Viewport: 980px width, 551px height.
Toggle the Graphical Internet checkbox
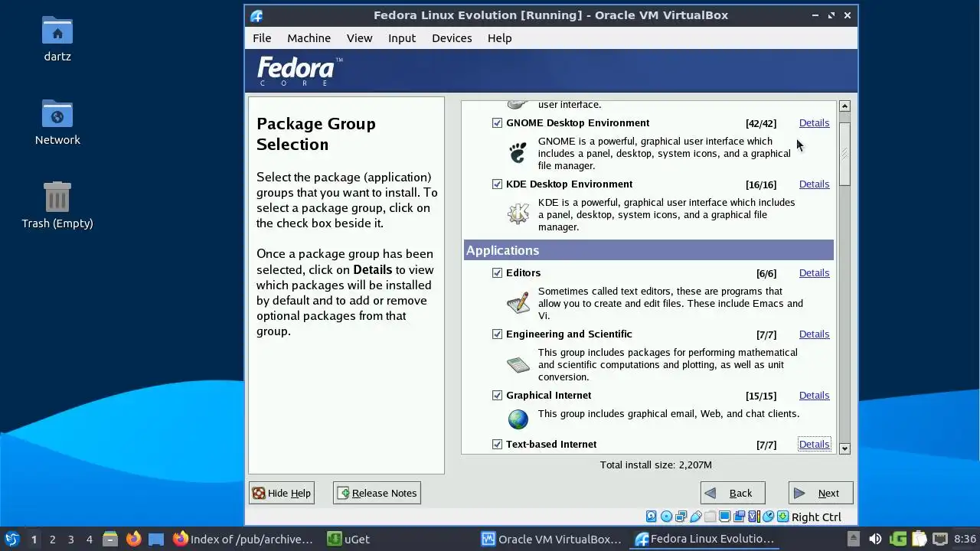(x=497, y=395)
